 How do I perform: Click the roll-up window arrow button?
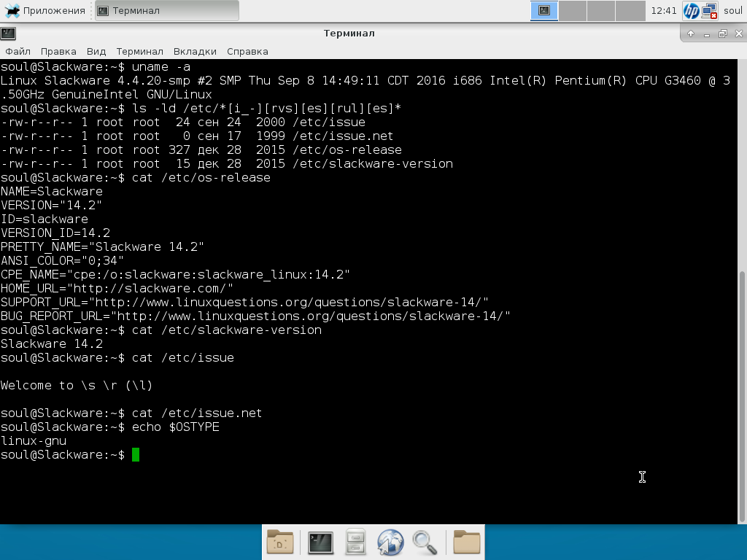691,34
